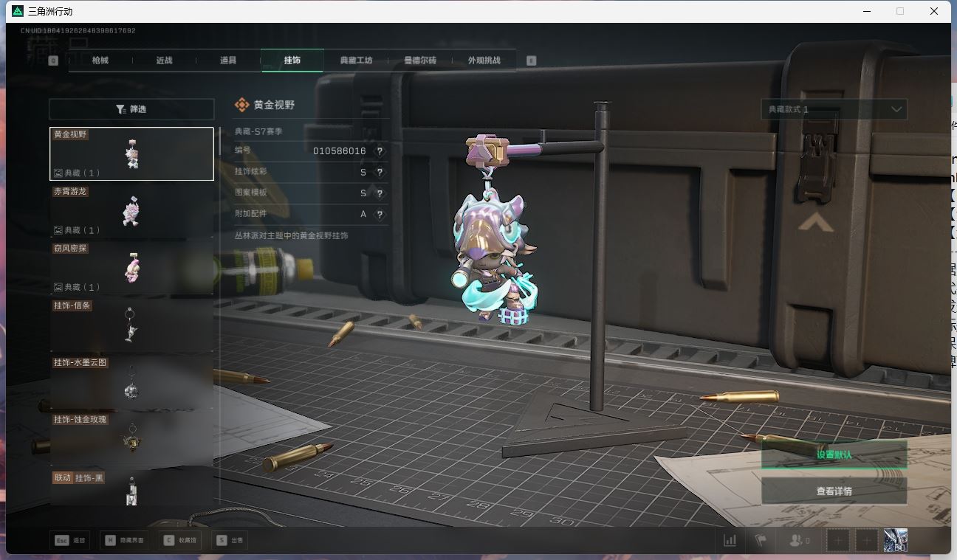Click the help icon next to 编号
Image resolution: width=957 pixels, height=560 pixels.
(x=380, y=151)
